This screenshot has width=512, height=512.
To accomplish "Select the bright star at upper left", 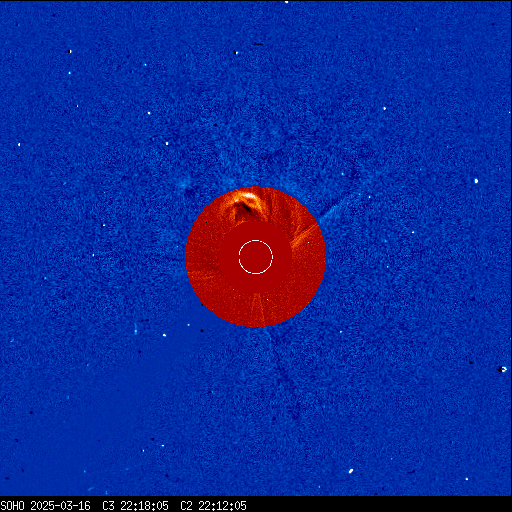I will point(70,51).
